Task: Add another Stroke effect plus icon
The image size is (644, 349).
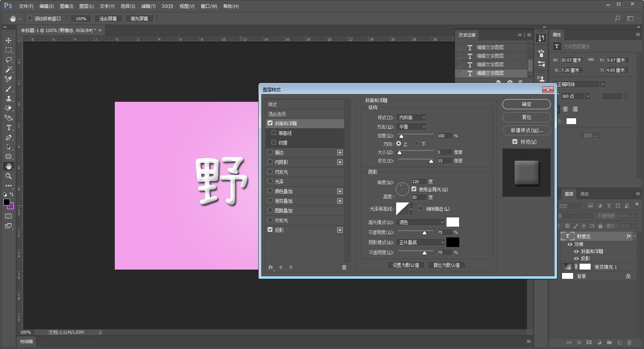Action: pos(340,153)
